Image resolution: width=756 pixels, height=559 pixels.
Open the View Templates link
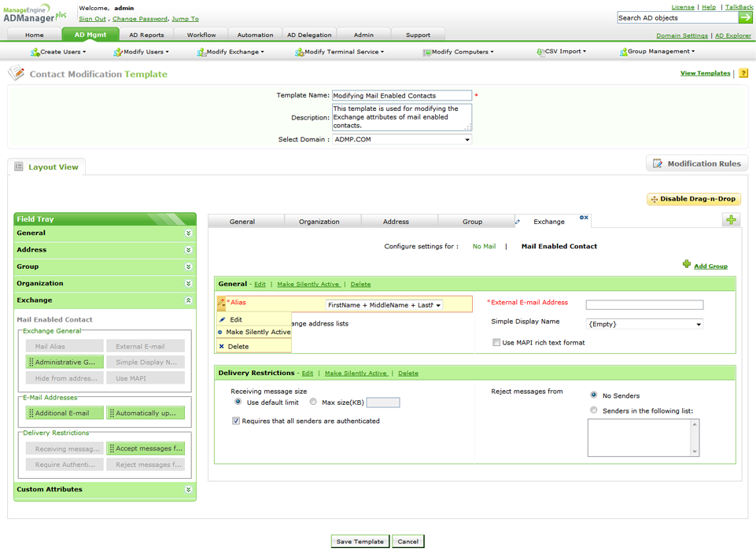pyautogui.click(x=705, y=73)
